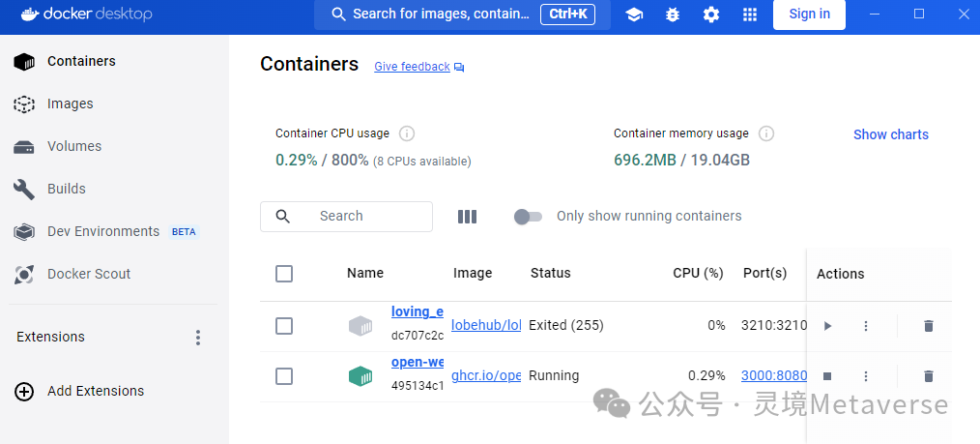Viewport: 980px width, 444px height.
Task: Tick the checkbox for open-we container
Action: 284,376
